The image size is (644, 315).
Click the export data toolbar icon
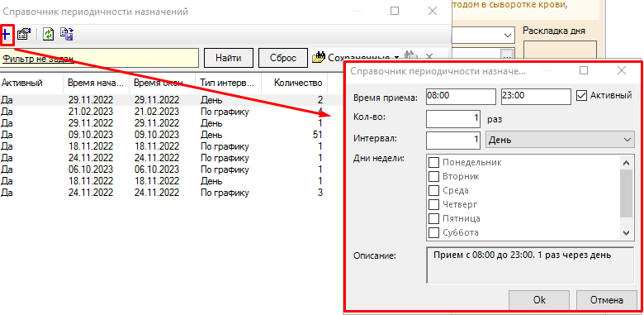point(67,35)
